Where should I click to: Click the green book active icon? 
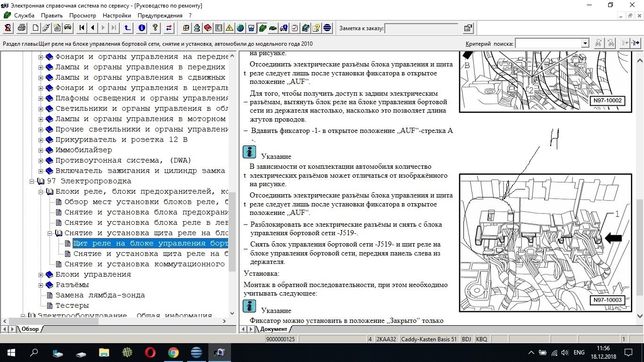click(262, 28)
